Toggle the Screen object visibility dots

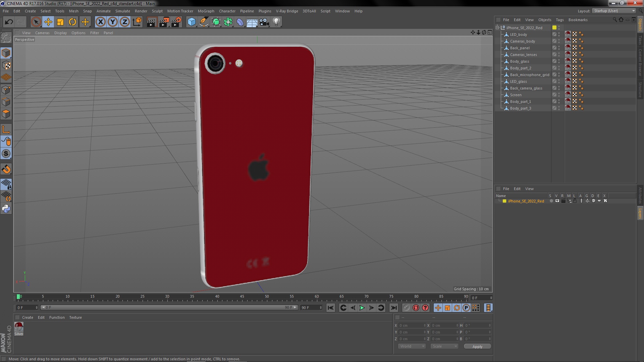coord(559,95)
